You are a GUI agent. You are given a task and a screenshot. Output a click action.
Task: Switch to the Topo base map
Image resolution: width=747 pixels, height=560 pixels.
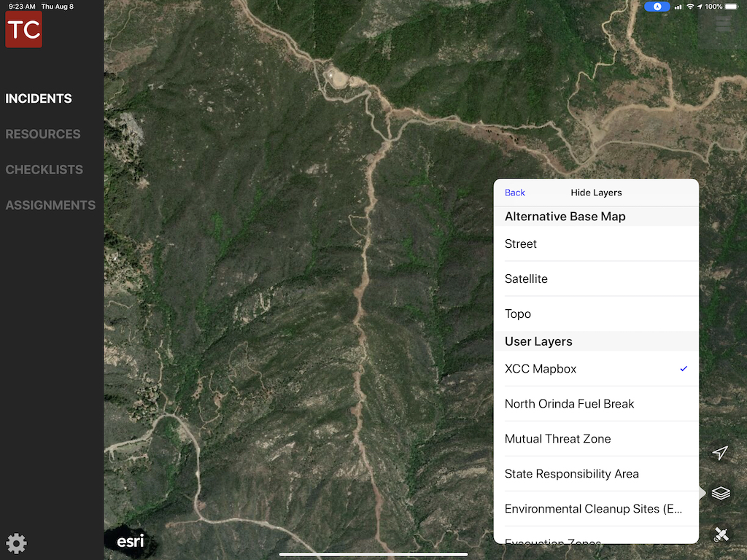coord(596,314)
